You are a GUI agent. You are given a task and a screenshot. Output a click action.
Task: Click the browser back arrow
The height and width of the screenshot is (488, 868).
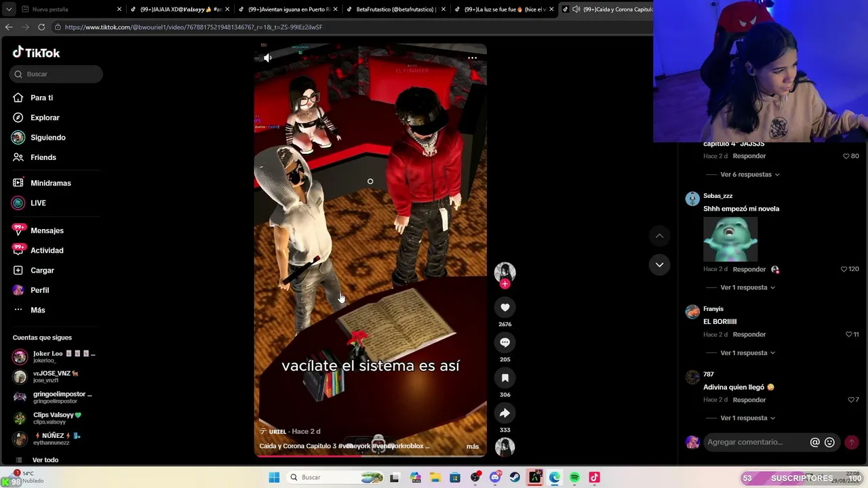[x=9, y=27]
